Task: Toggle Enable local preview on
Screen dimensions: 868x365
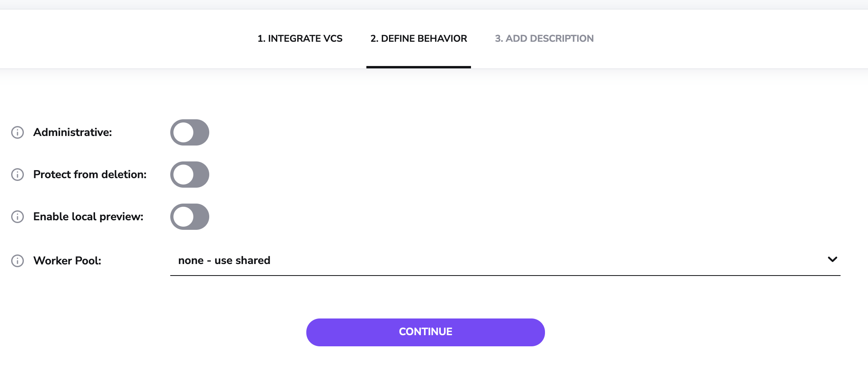Action: 190,217
